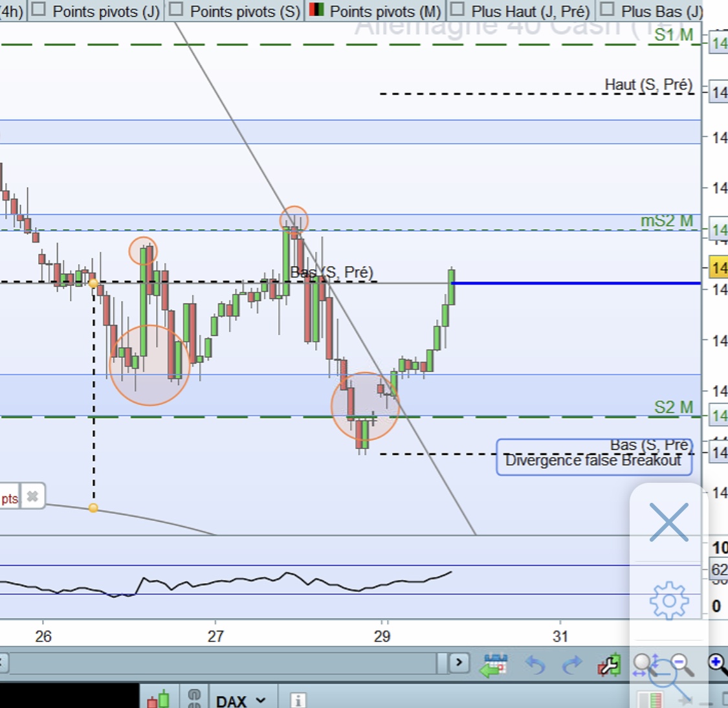
Task: Click the 'mS2 M' pivot label
Action: pyautogui.click(x=667, y=221)
